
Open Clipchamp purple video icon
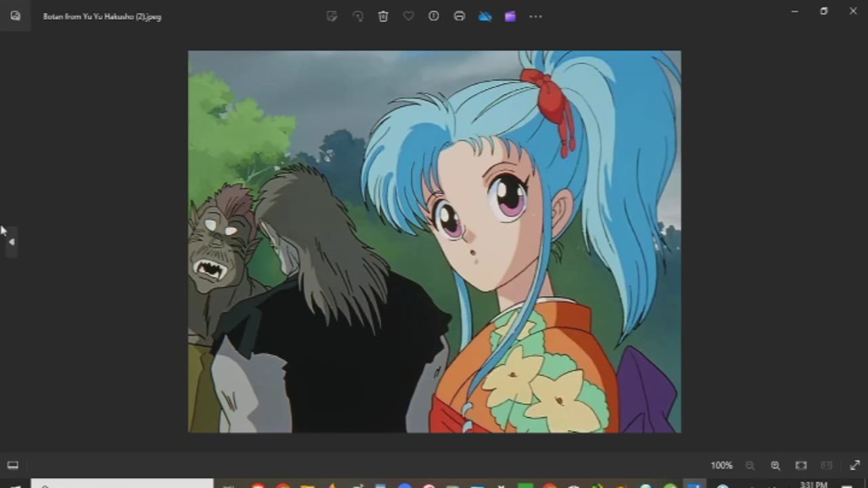click(510, 16)
